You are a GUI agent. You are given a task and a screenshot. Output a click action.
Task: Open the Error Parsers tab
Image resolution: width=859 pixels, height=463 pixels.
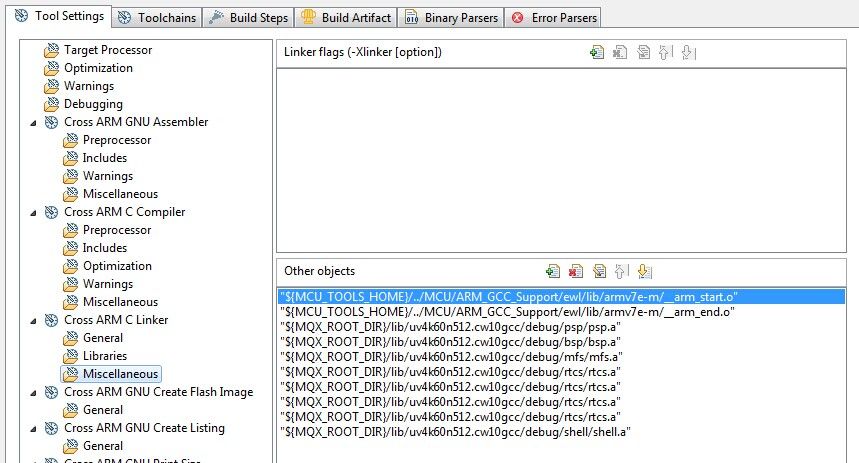pyautogui.click(x=553, y=18)
